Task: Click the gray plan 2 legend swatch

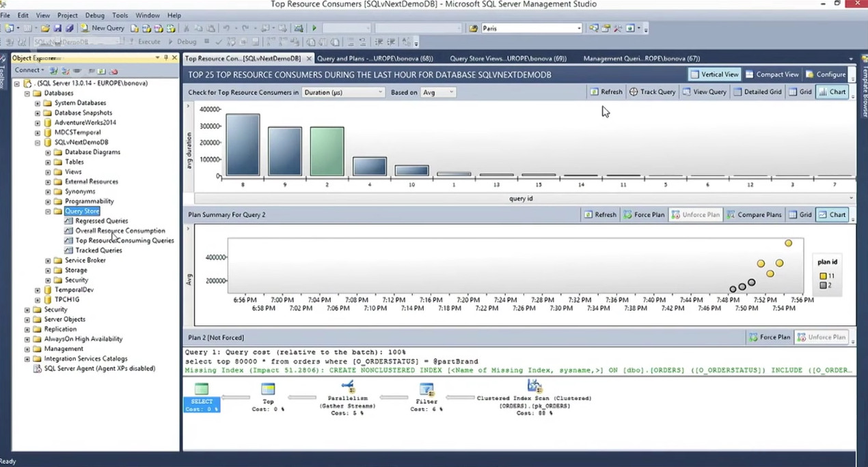Action: pos(823,285)
